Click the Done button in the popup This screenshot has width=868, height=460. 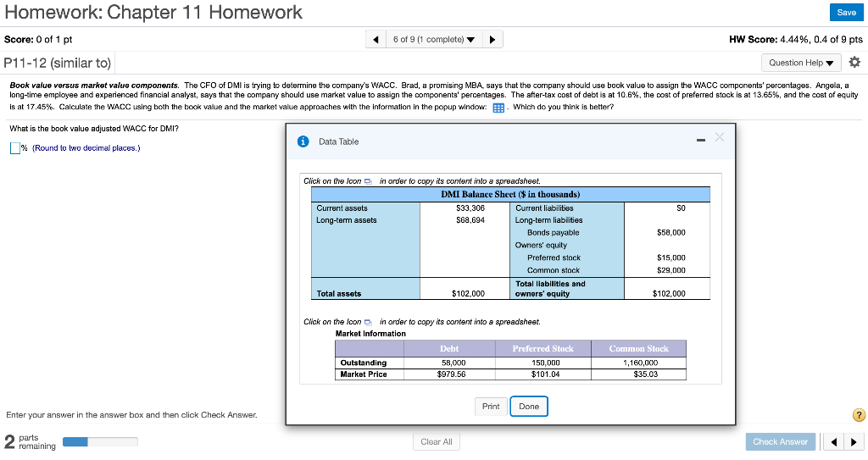529,407
